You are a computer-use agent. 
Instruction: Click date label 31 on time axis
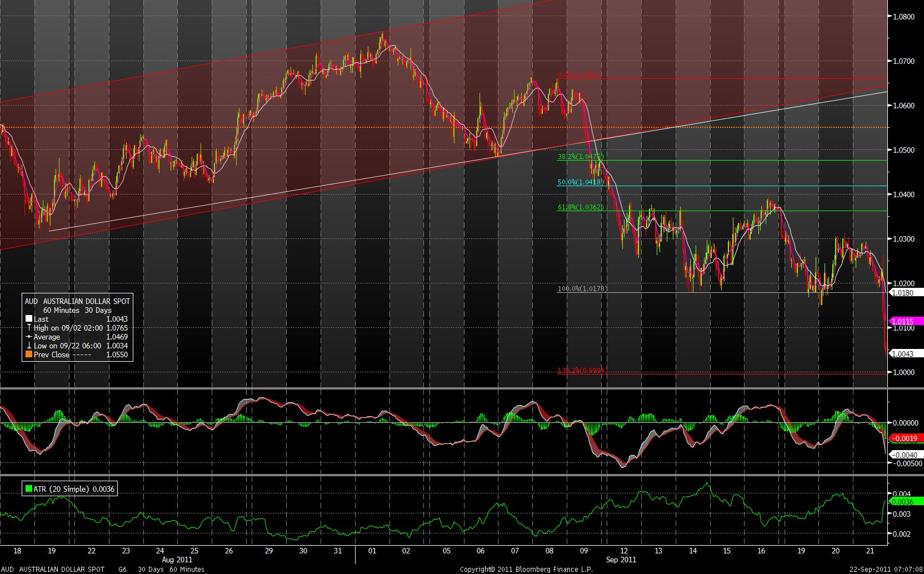337,551
